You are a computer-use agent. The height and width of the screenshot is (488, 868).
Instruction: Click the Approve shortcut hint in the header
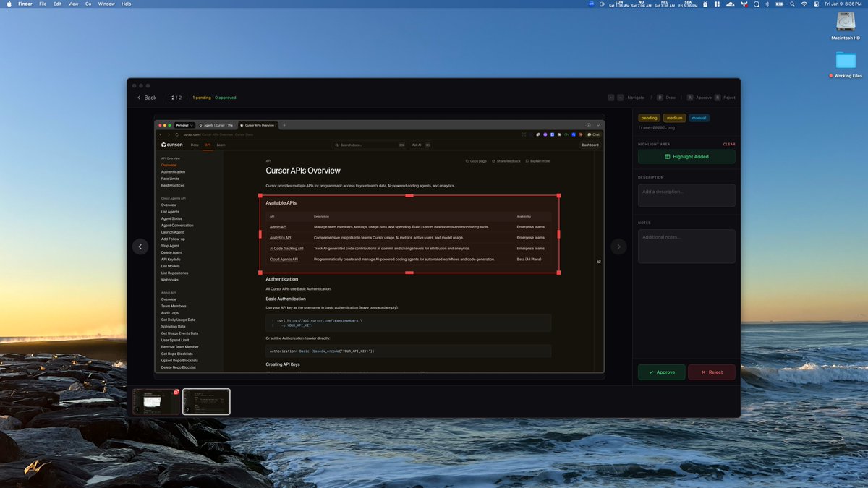(699, 97)
